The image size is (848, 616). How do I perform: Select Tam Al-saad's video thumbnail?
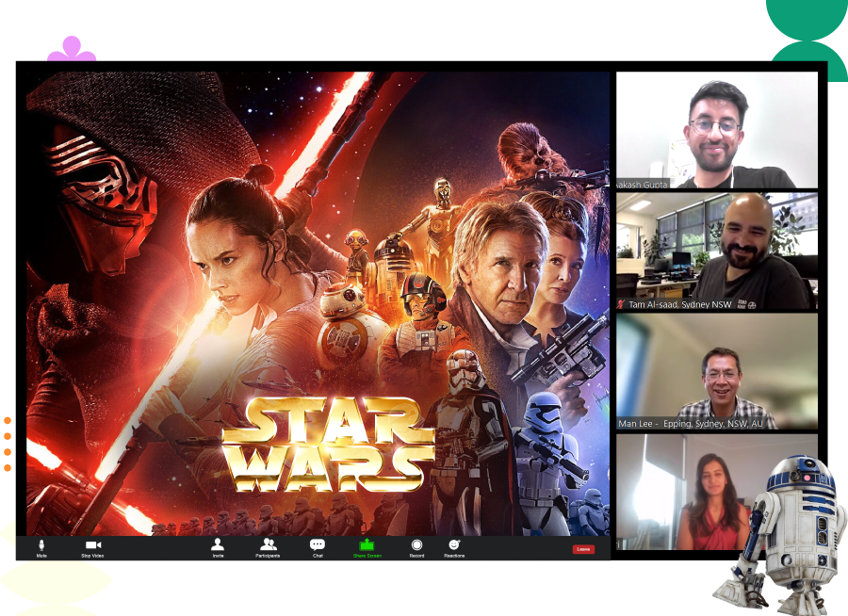point(716,250)
